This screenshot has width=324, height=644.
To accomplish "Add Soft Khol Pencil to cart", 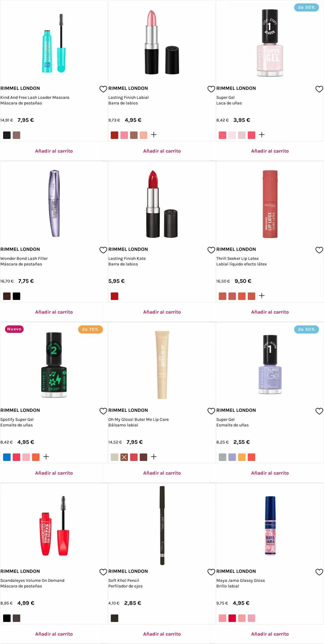I will [162, 634].
